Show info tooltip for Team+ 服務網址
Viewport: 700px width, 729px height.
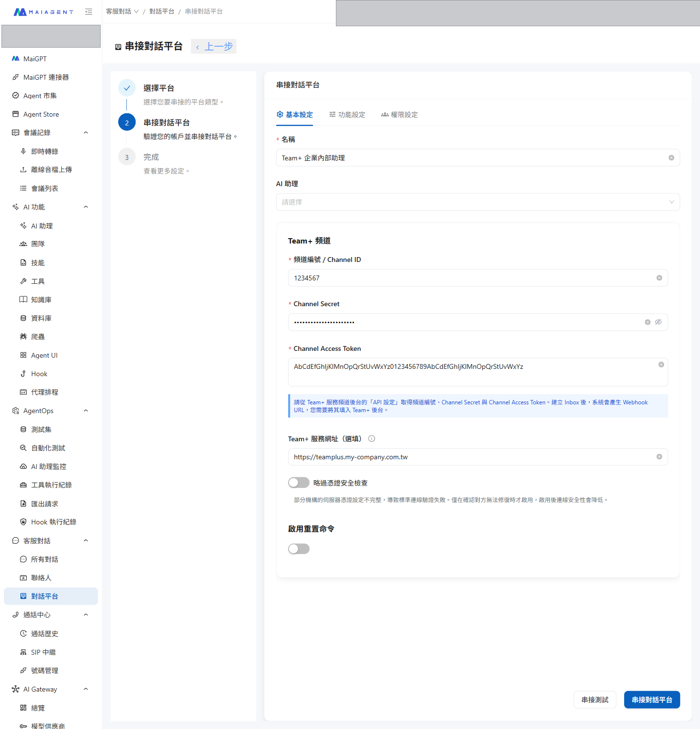point(372,439)
